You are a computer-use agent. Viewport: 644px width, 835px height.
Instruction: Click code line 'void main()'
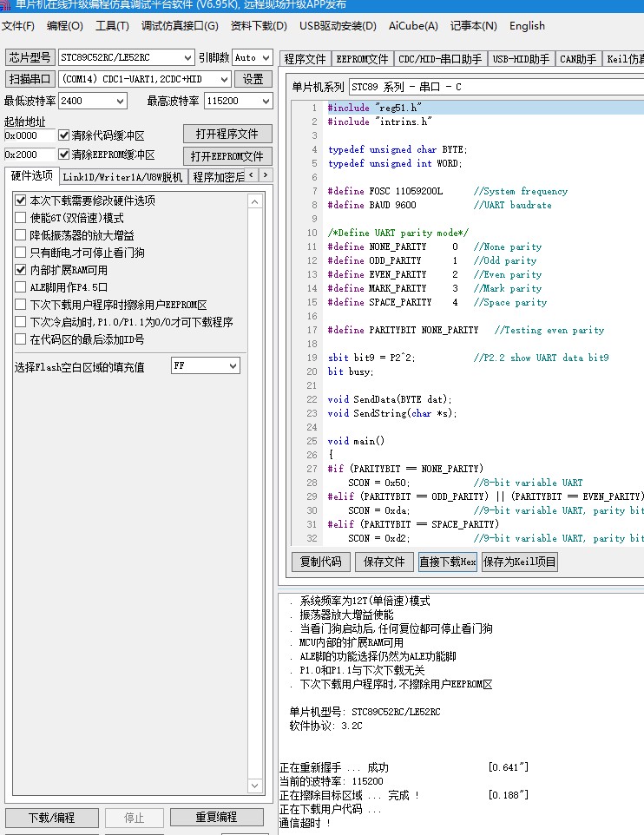tap(356, 441)
